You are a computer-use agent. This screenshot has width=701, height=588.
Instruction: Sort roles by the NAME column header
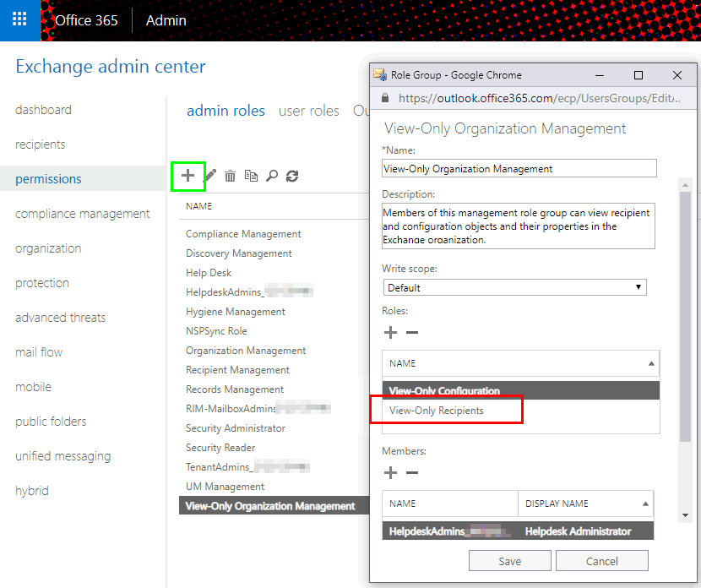click(x=520, y=363)
